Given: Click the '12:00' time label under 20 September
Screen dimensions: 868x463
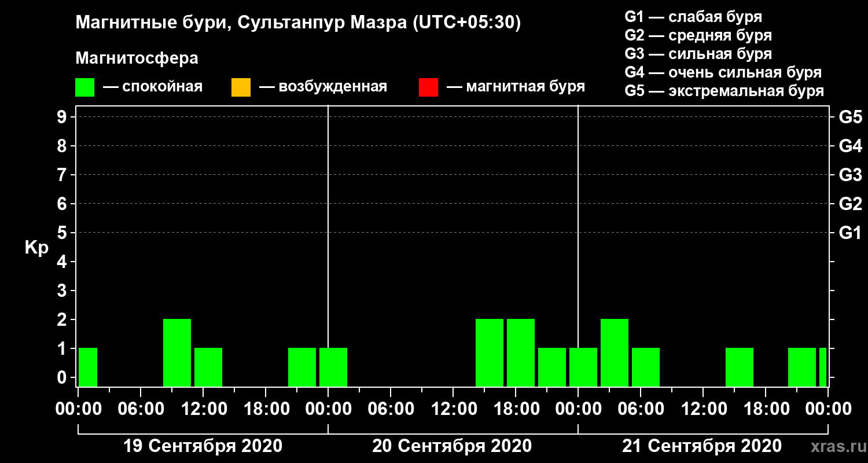Looking at the screenshot, I should tap(453, 409).
